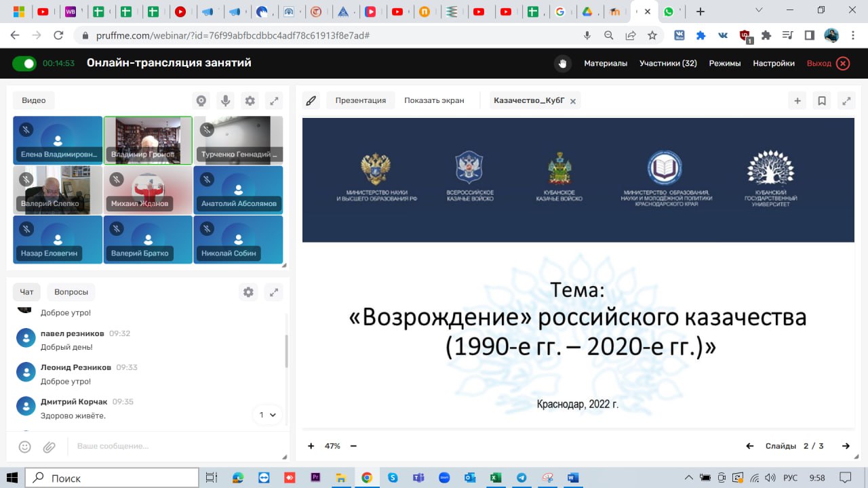Open Excel from the taskbar

[x=496, y=478]
